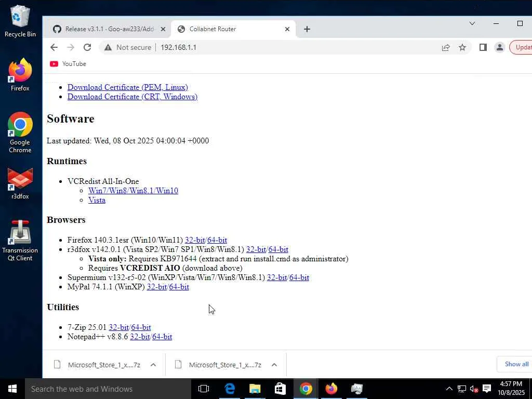The width and height of the screenshot is (532, 399).
Task: Download Notepad++ v8.8.6 32-bit
Action: click(x=140, y=337)
